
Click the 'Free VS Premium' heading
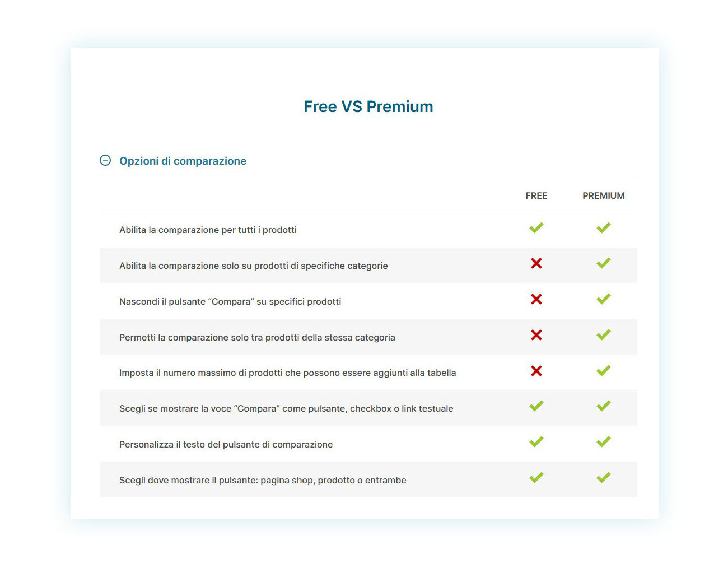coord(368,106)
